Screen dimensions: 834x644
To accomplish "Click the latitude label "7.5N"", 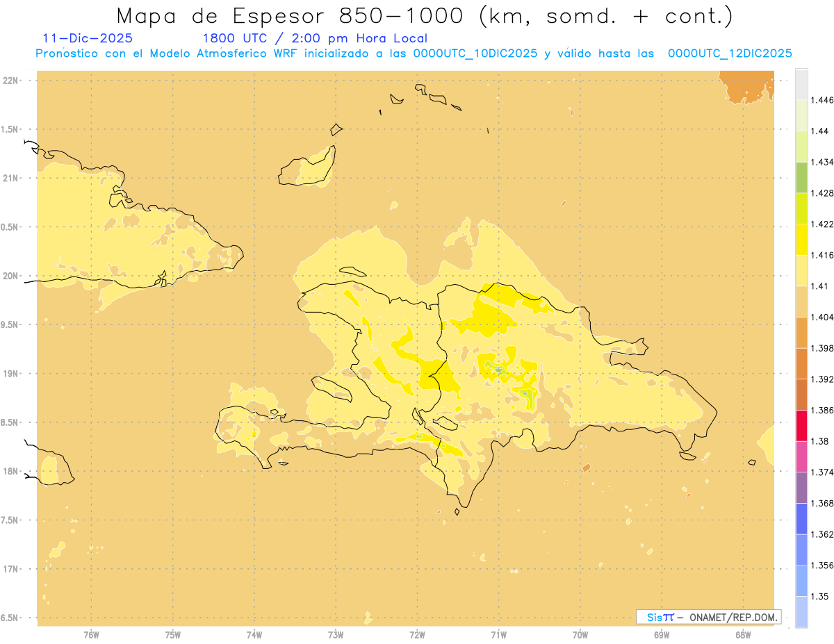I will tap(10, 520).
